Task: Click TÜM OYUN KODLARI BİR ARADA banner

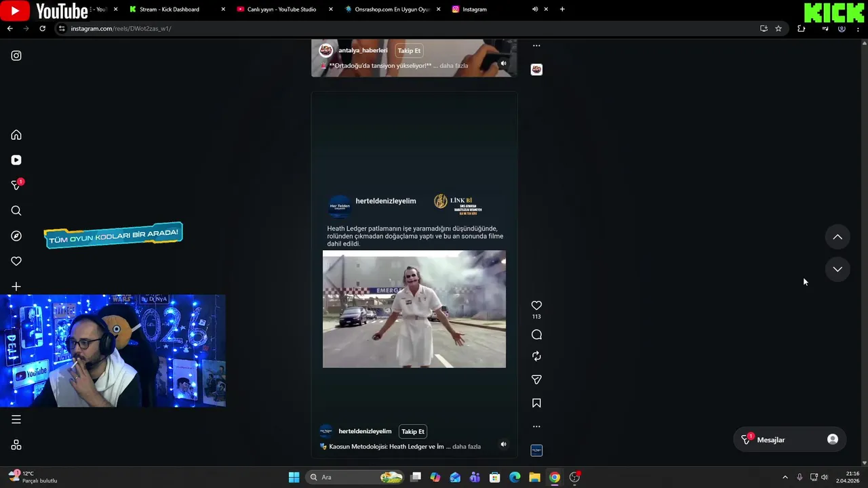Action: 113,236
